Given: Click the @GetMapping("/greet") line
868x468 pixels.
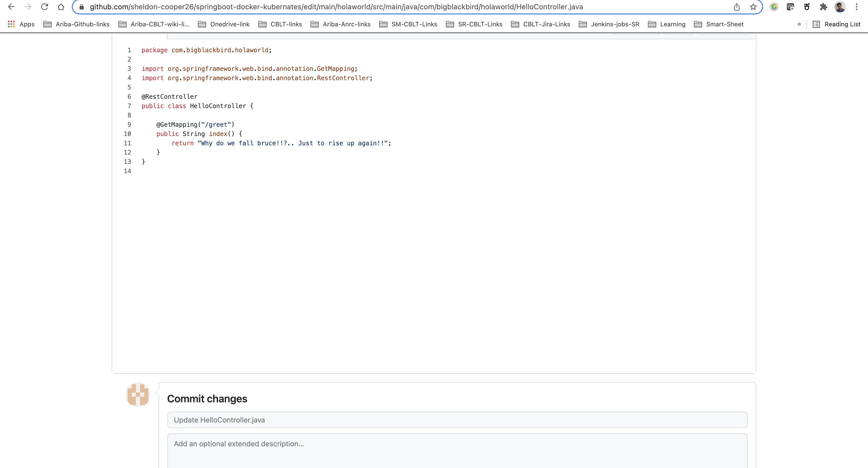Looking at the screenshot, I should [x=195, y=125].
